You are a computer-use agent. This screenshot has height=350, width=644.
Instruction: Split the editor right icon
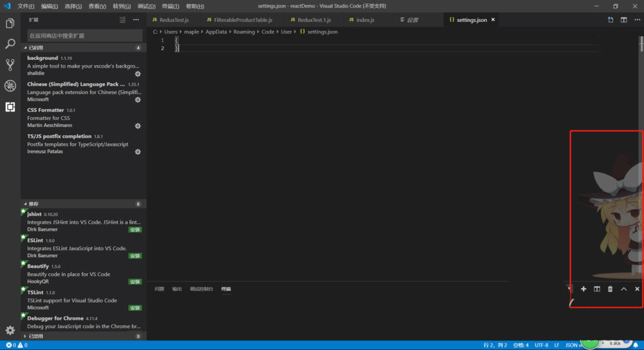point(623,20)
